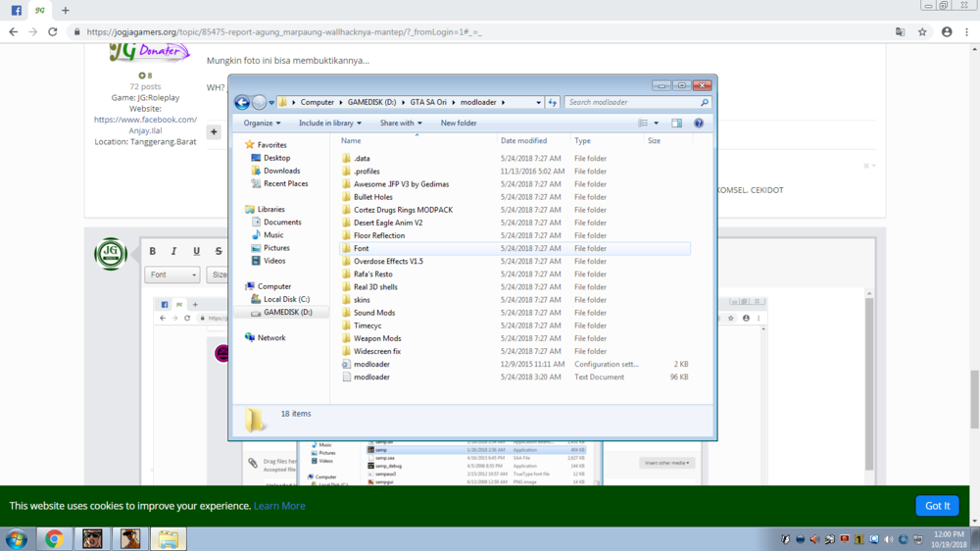Viewport: 980px width, 551px height.
Task: Click the plus button beside post
Action: coord(214,132)
